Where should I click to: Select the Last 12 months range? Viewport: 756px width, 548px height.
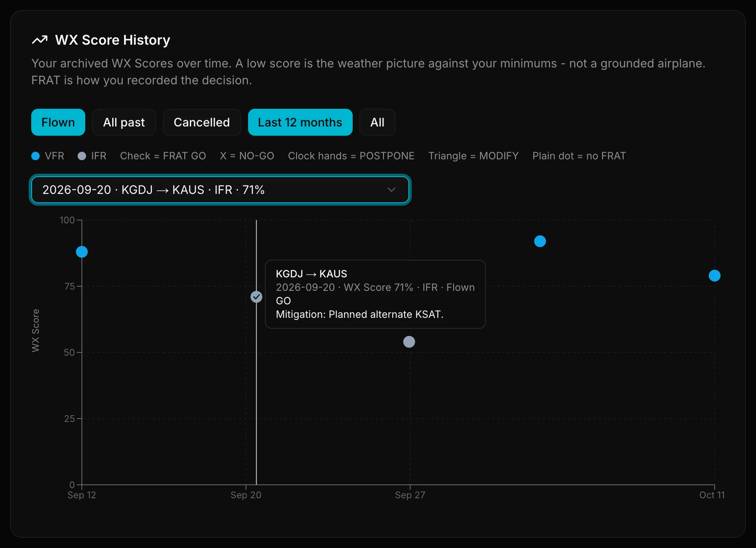pos(300,122)
